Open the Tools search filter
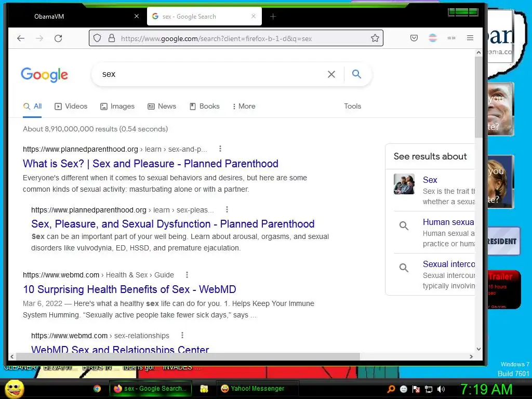The image size is (532, 399). tap(353, 106)
